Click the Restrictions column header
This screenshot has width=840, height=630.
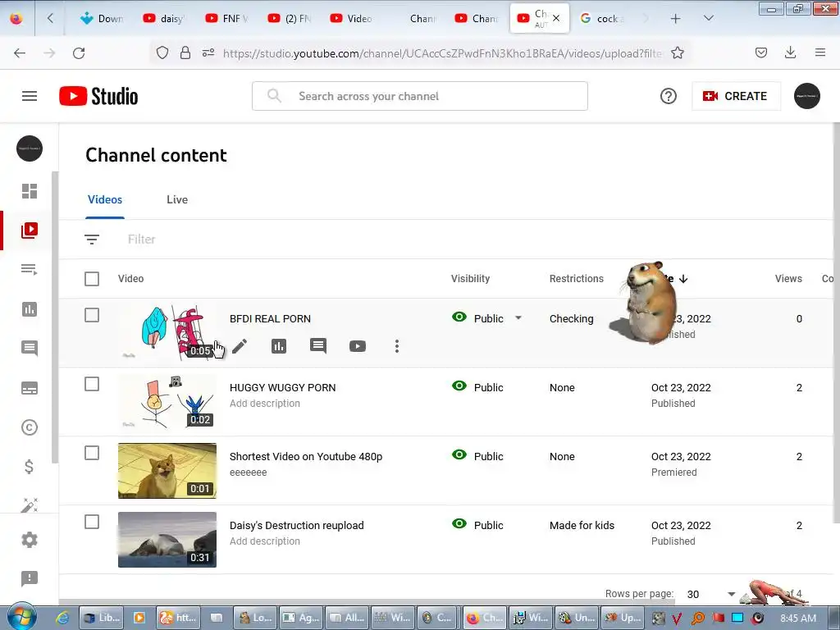point(577,279)
